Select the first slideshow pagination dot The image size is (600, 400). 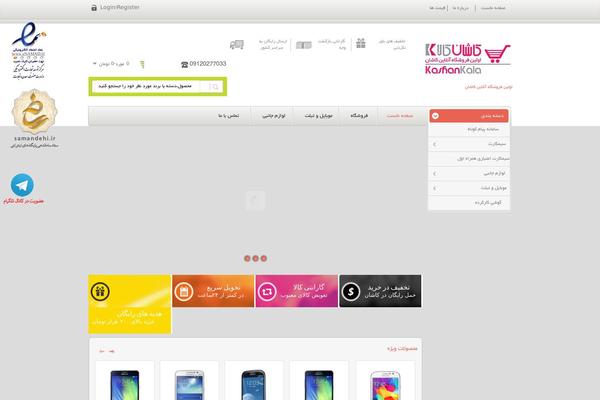[x=247, y=259]
